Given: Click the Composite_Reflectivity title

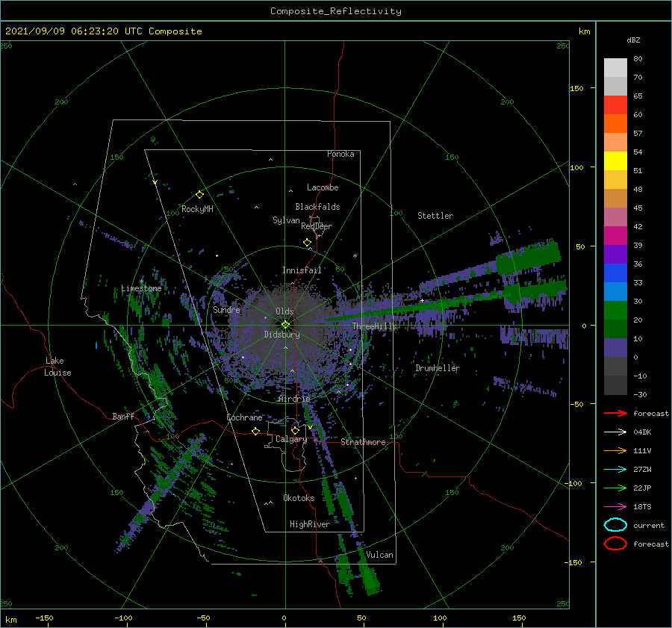Looking at the screenshot, I should pos(336,11).
